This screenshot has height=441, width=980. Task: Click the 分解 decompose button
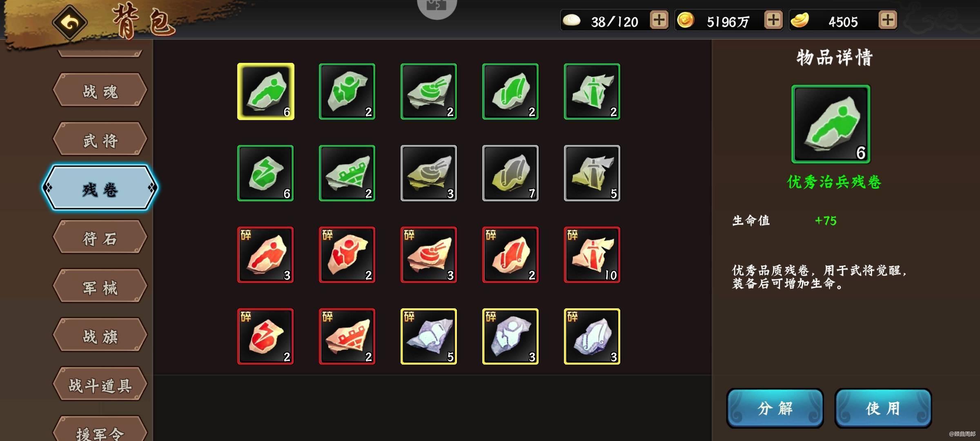point(775,408)
